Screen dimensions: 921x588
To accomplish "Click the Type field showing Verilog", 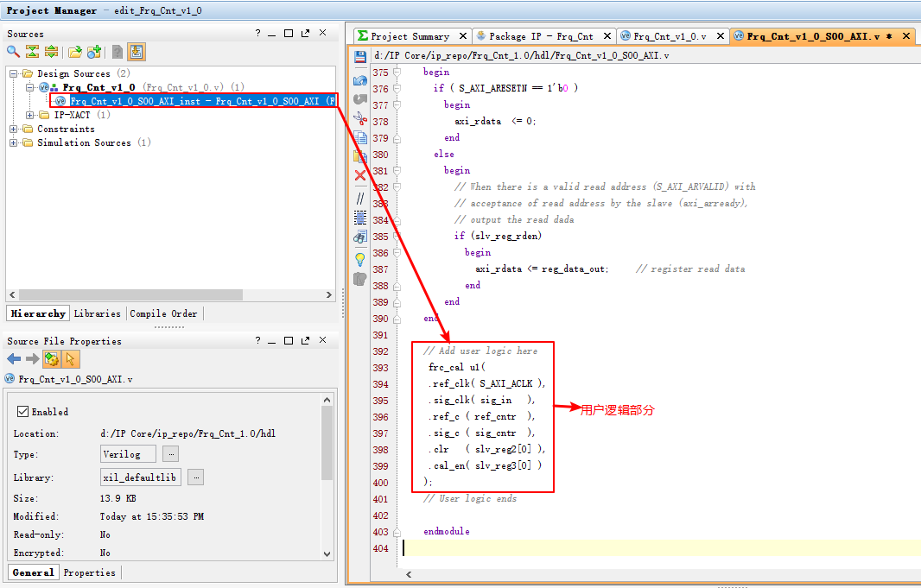I will [128, 453].
